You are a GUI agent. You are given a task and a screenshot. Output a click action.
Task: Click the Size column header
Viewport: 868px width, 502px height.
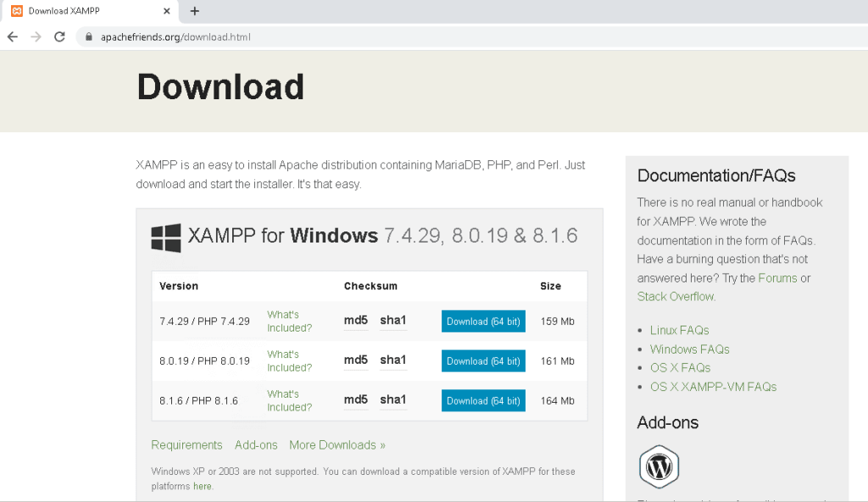[551, 286]
